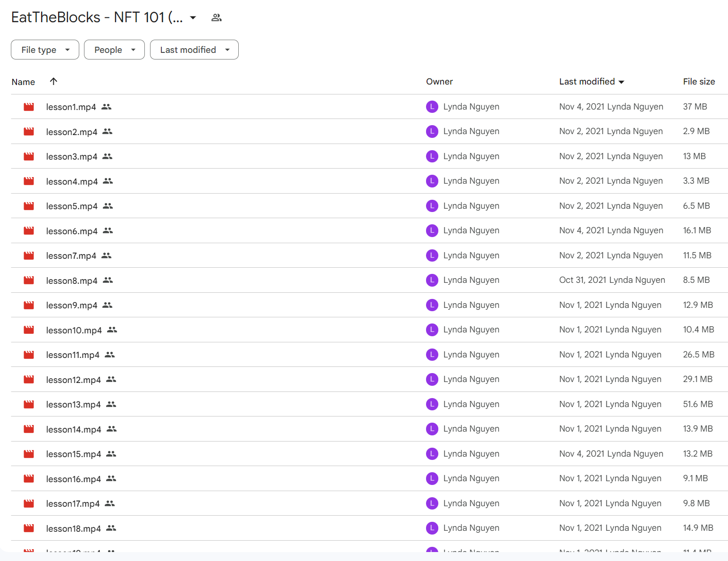Click the shared icon beside lesson15.mp4
The height and width of the screenshot is (561, 728).
pos(111,454)
